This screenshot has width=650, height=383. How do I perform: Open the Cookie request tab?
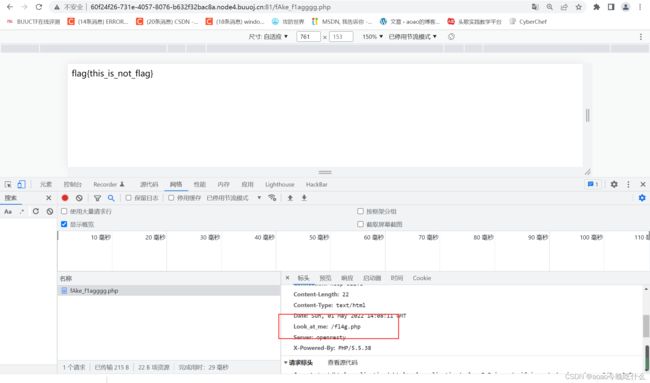coord(422,278)
